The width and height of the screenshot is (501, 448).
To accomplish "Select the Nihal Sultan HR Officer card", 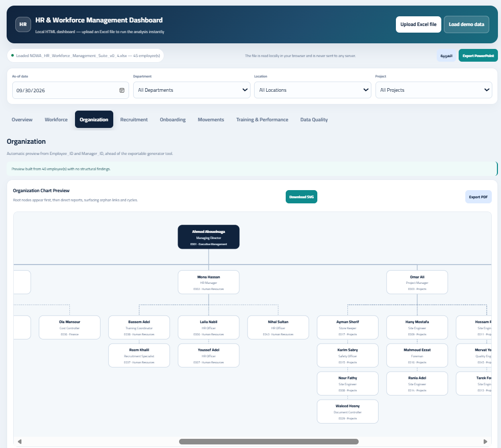I will [x=278, y=328].
